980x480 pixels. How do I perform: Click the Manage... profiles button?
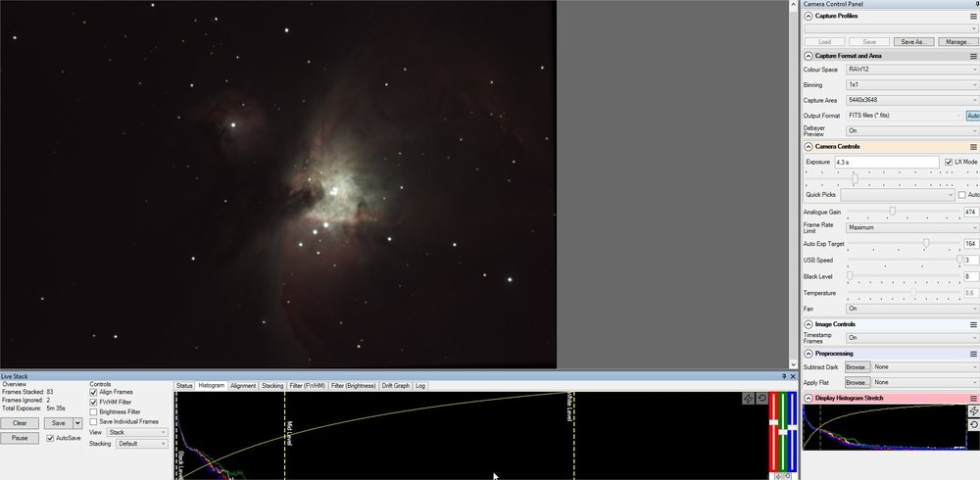(x=958, y=42)
